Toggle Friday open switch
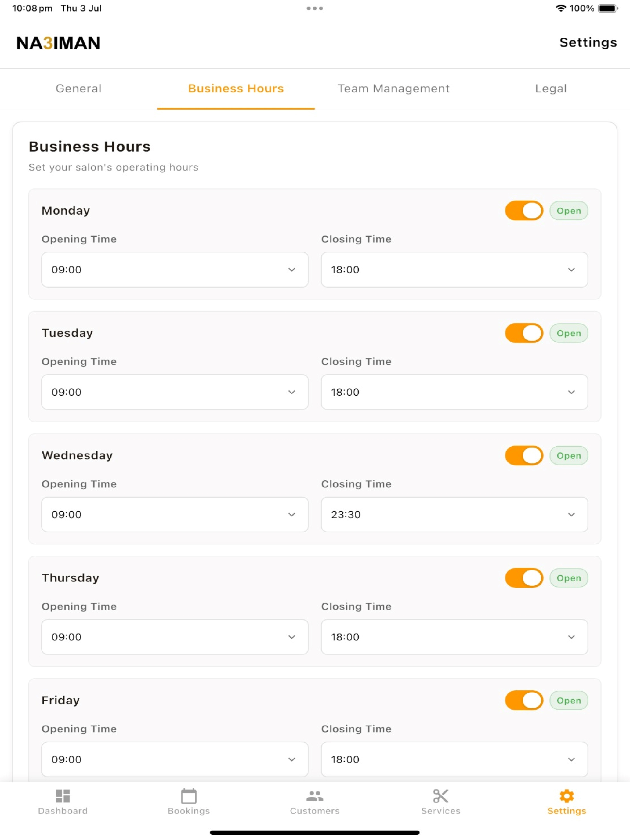Screen dimensions: 630x840 coord(524,700)
